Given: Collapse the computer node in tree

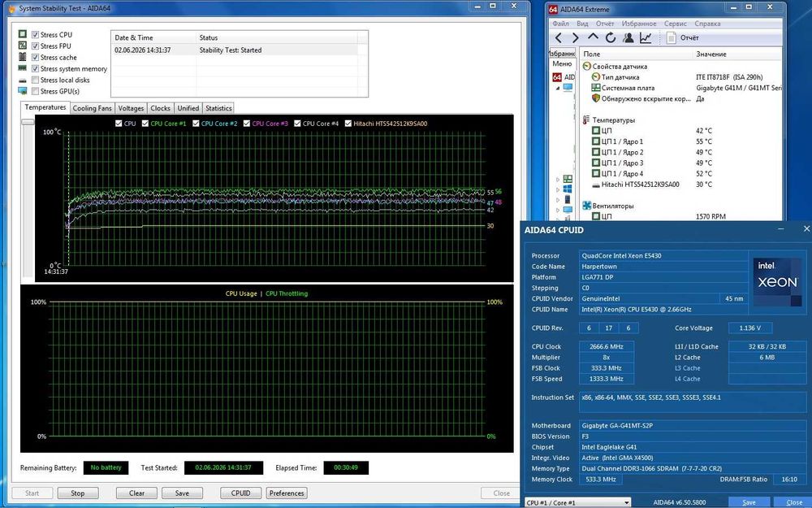Looking at the screenshot, I should (x=558, y=88).
